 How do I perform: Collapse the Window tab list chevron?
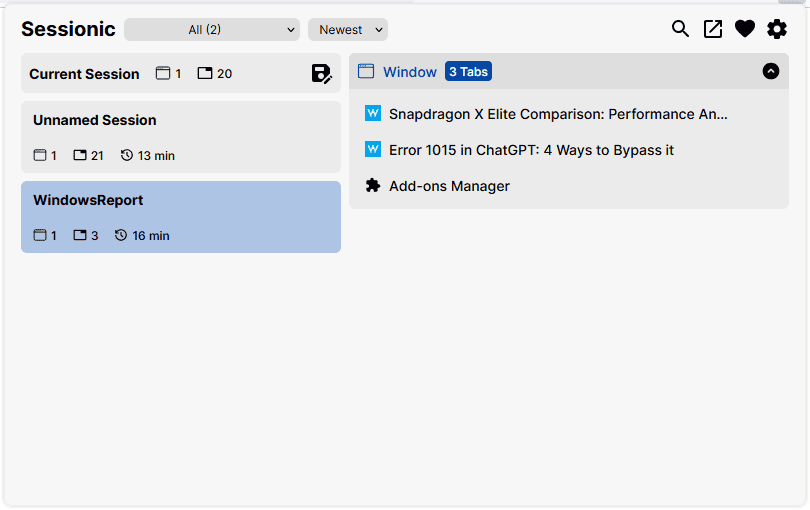[x=771, y=71]
